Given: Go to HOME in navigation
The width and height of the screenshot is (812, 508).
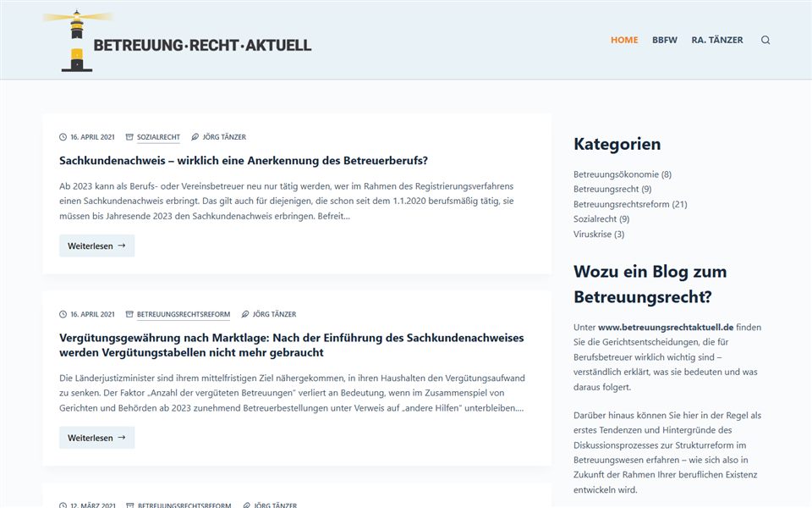Looking at the screenshot, I should pyautogui.click(x=624, y=40).
